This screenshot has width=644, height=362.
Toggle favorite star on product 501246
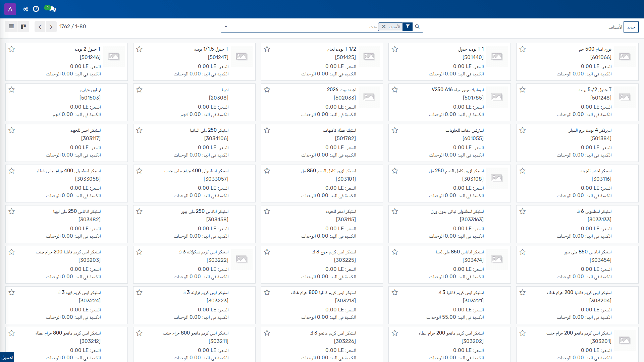[x=12, y=49]
